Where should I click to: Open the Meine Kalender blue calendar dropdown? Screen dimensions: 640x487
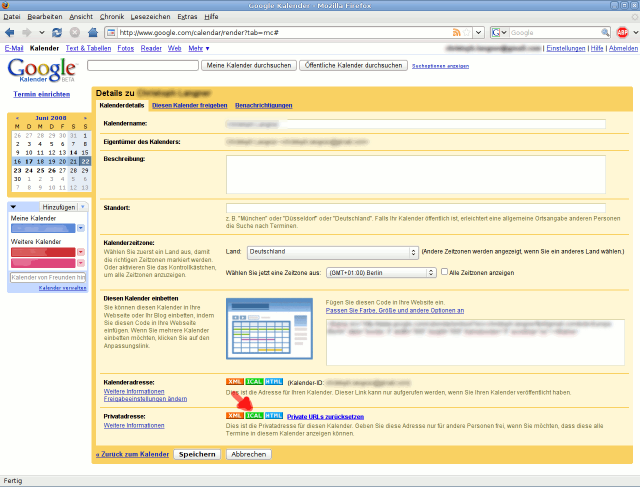pyautogui.click(x=81, y=228)
